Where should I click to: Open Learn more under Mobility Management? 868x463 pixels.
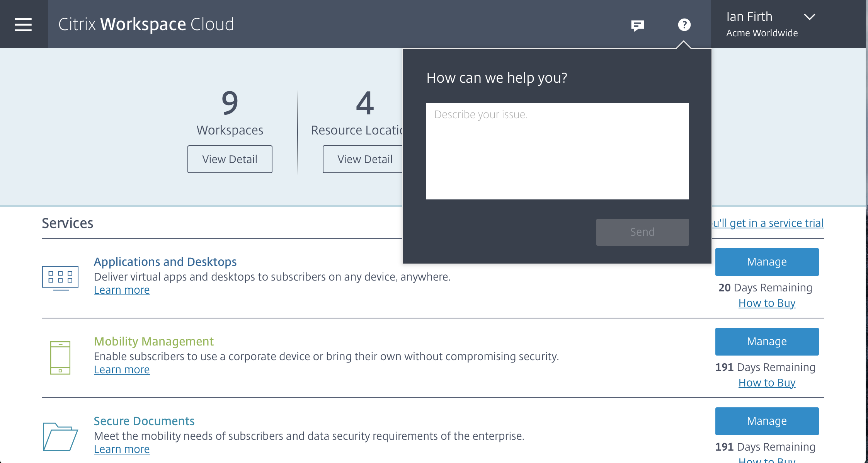122,370
